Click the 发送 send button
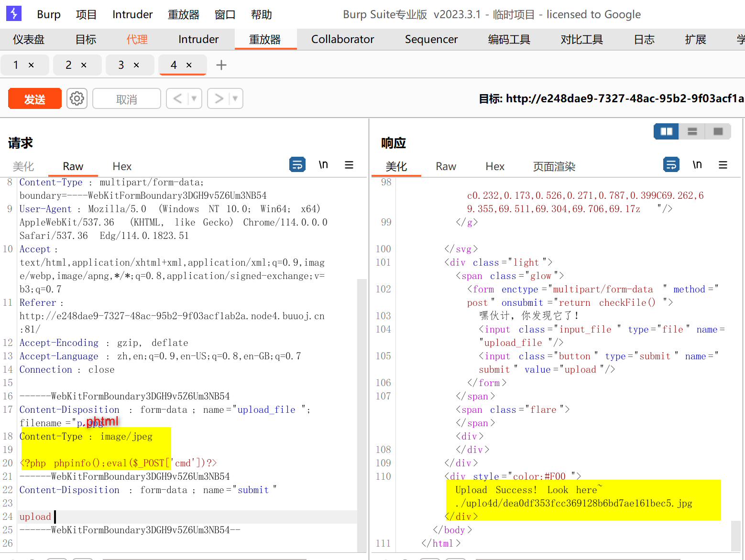 35,99
